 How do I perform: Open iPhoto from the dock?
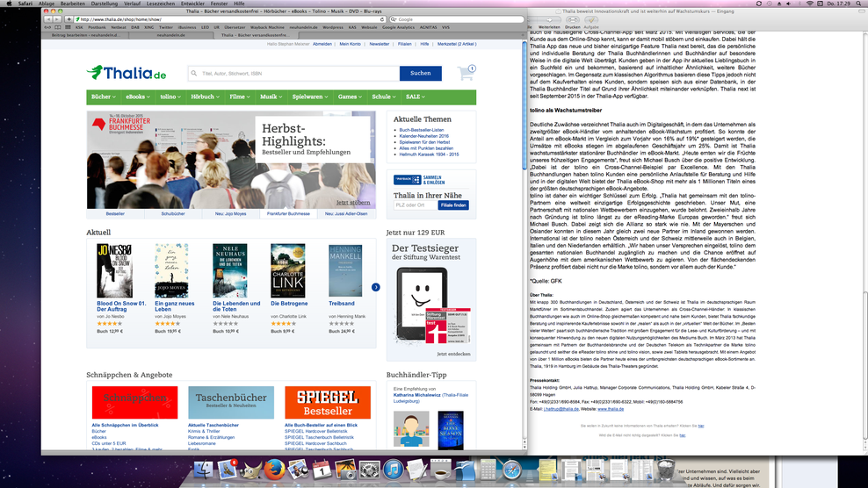pyautogui.click(x=345, y=470)
